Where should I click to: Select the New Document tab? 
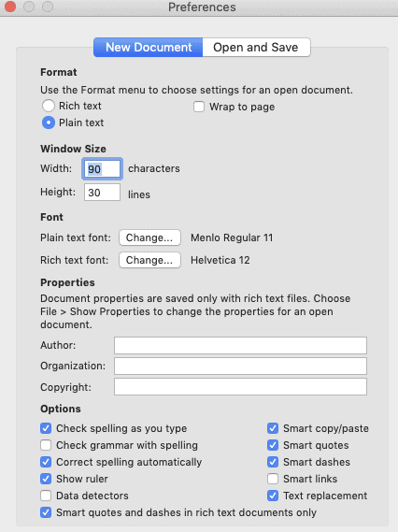pyautogui.click(x=149, y=47)
